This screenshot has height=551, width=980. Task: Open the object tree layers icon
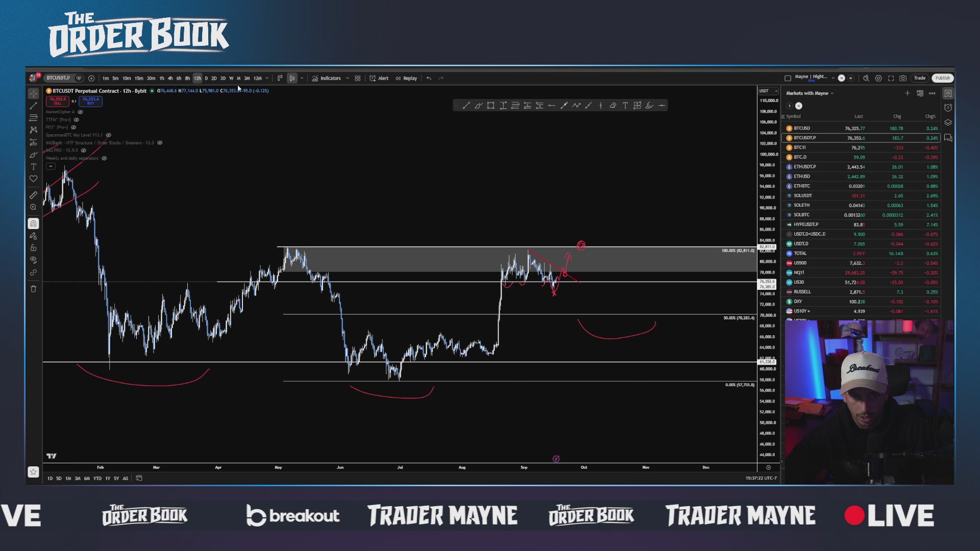pos(948,122)
